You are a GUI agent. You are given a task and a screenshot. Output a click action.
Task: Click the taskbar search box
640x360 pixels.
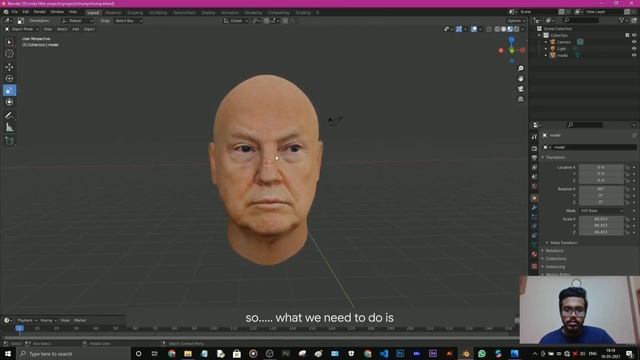(x=73, y=354)
